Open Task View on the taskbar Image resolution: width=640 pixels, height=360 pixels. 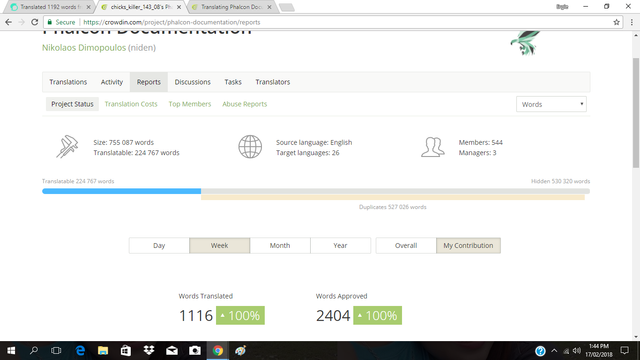pyautogui.click(x=56, y=351)
